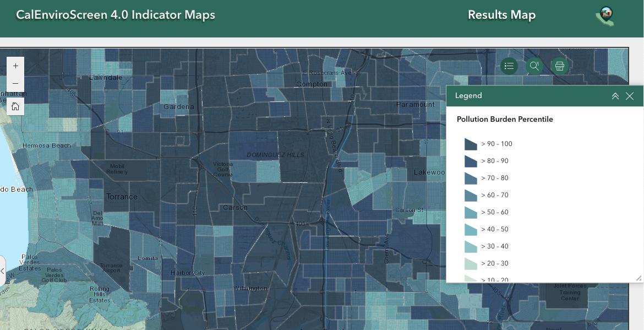Click the > 50 - 60 legend text
Image resolution: width=644 pixels, height=330 pixels.
pos(494,212)
